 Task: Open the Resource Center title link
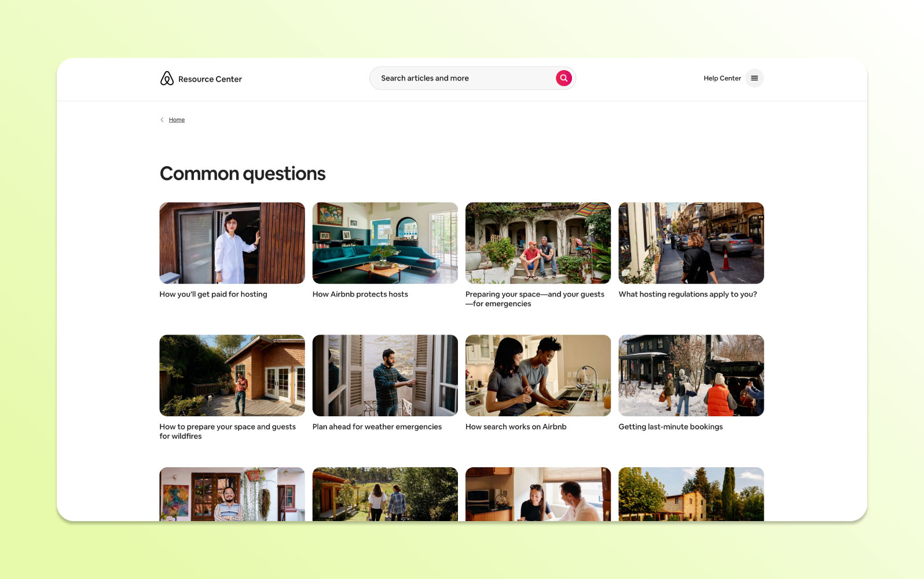pyautogui.click(x=210, y=79)
